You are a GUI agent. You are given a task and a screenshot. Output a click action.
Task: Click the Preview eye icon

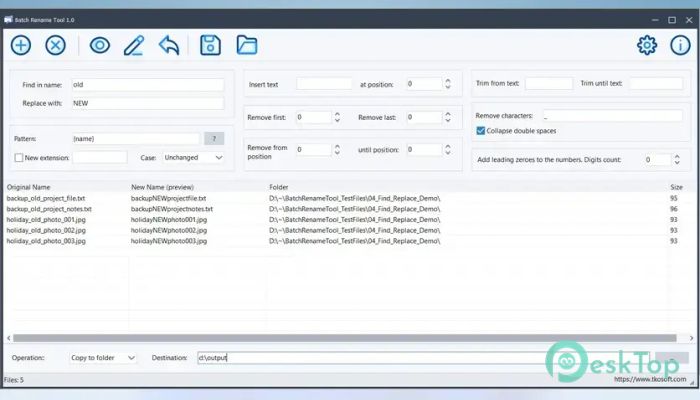pos(100,45)
